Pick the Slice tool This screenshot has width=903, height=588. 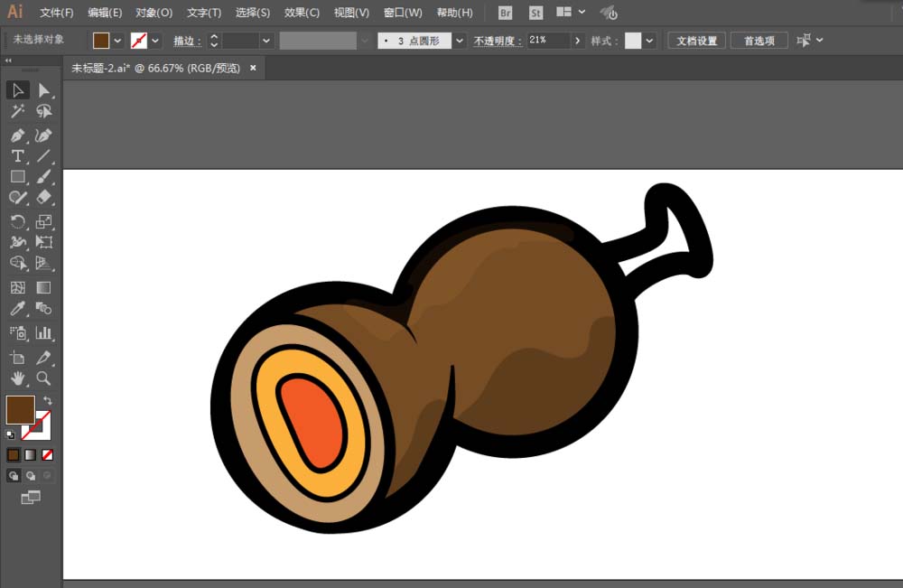coord(43,358)
